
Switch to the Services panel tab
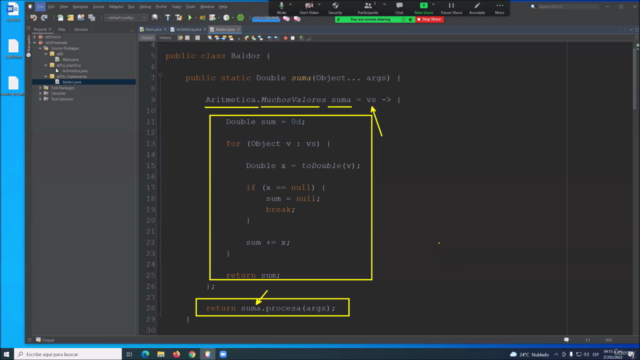coord(81,29)
